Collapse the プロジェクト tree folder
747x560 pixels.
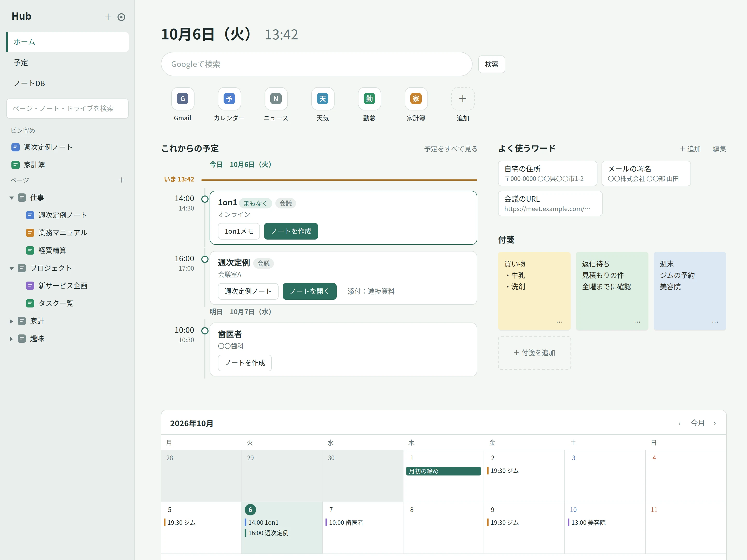pyautogui.click(x=11, y=268)
